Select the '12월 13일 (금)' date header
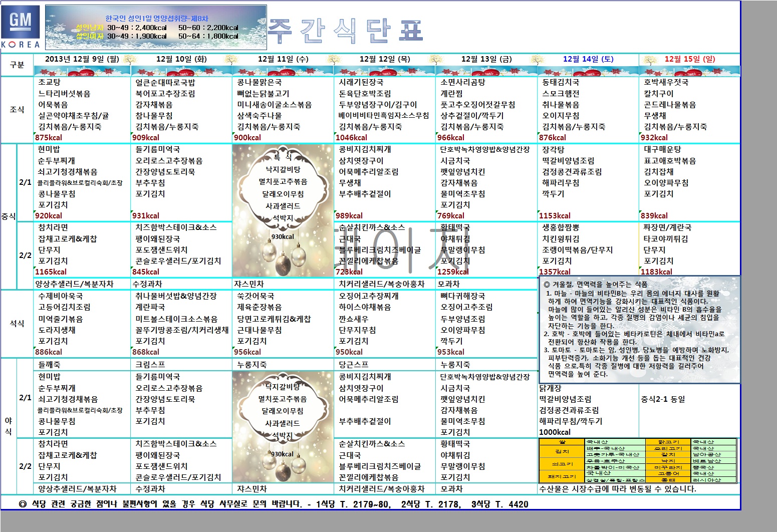This screenshot has width=777, height=532. point(486,59)
